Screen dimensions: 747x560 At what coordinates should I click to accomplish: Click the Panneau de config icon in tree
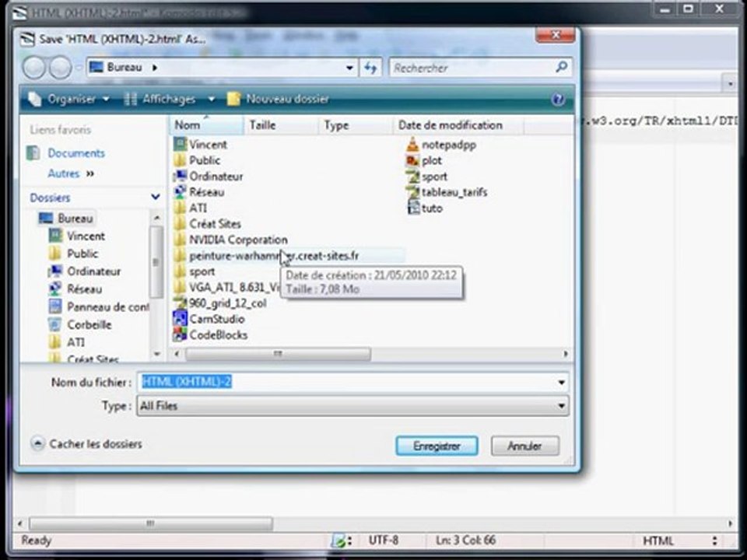[x=55, y=306]
